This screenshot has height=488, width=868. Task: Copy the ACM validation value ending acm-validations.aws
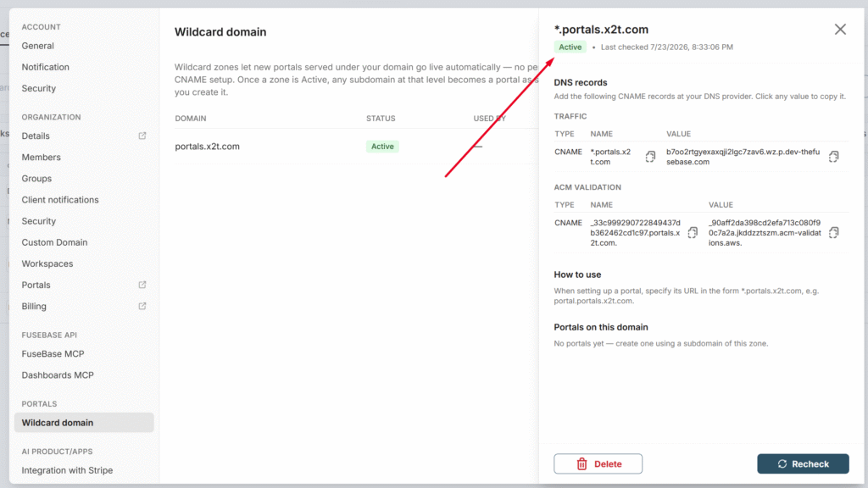coord(834,232)
